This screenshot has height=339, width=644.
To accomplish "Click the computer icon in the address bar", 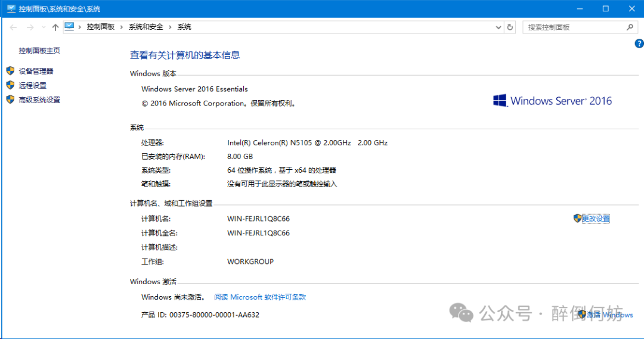I will [x=69, y=27].
